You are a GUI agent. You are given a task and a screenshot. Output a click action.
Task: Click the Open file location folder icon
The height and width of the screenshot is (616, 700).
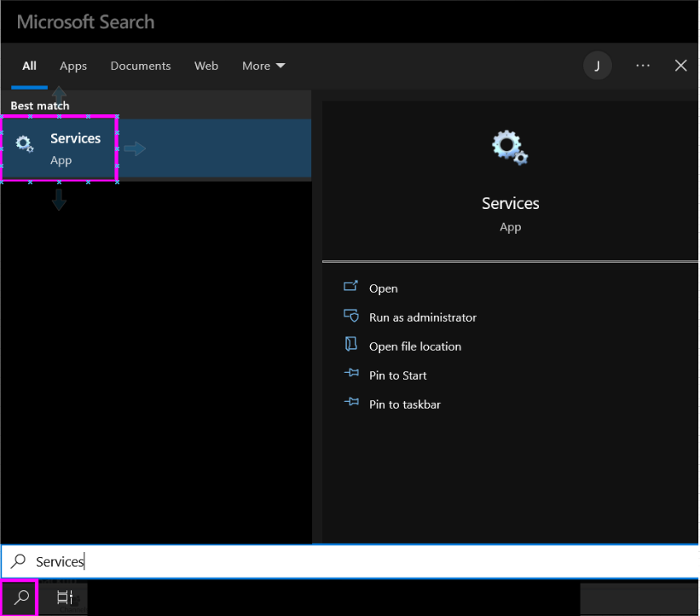[351, 344]
